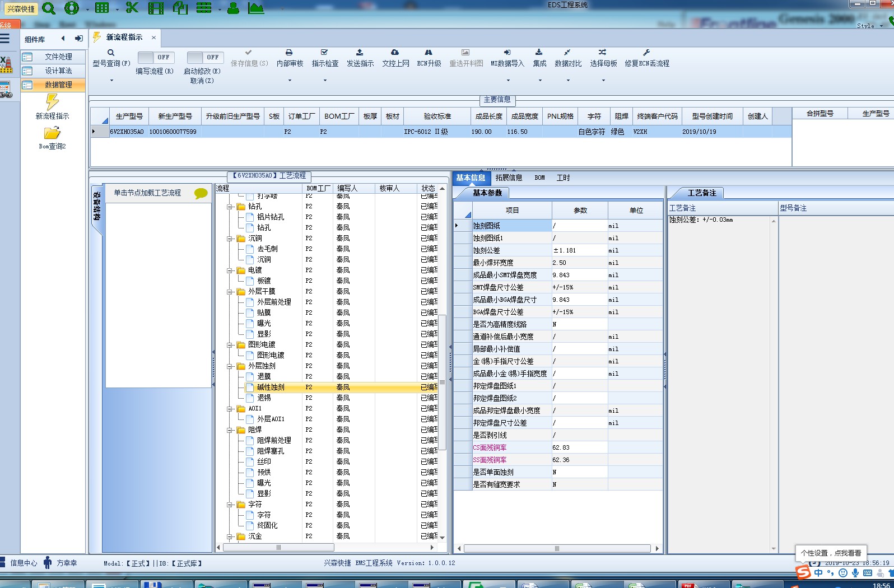Click MI数据导入 import button
This screenshot has width=894, height=588.
click(x=507, y=58)
